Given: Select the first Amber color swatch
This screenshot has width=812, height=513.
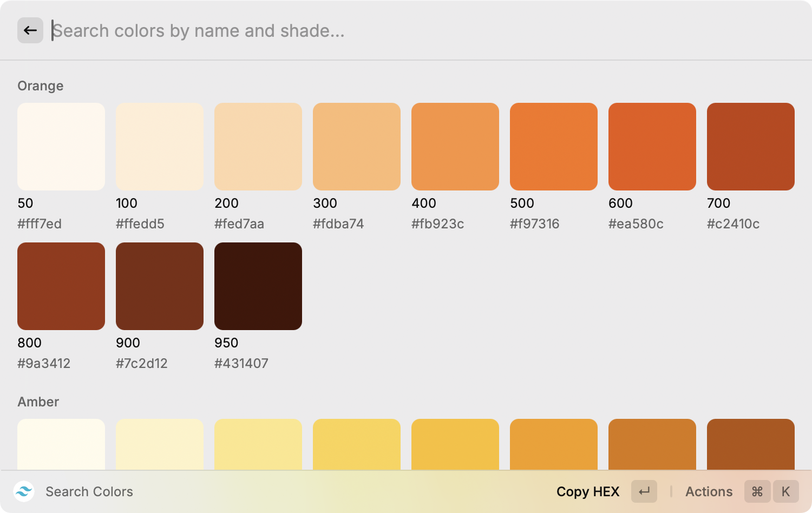Looking at the screenshot, I should (61, 444).
